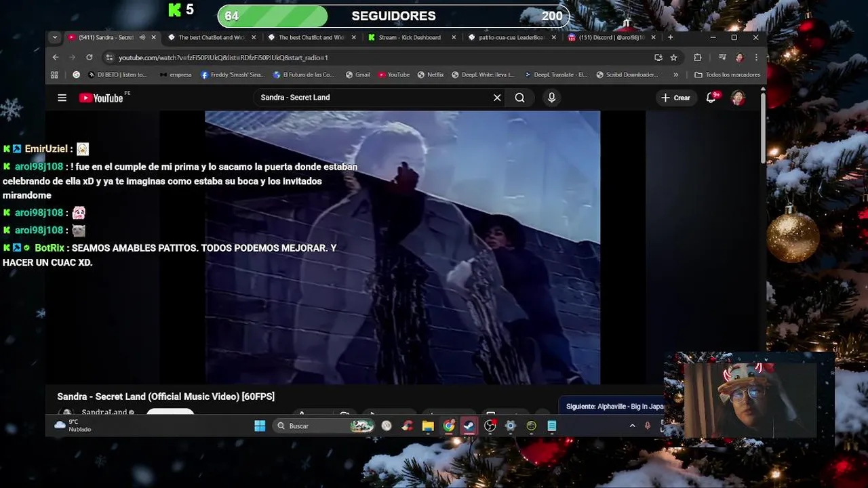The width and height of the screenshot is (868, 488).
Task: Switch to Stream - Kick Dashboard tab
Action: click(410, 37)
